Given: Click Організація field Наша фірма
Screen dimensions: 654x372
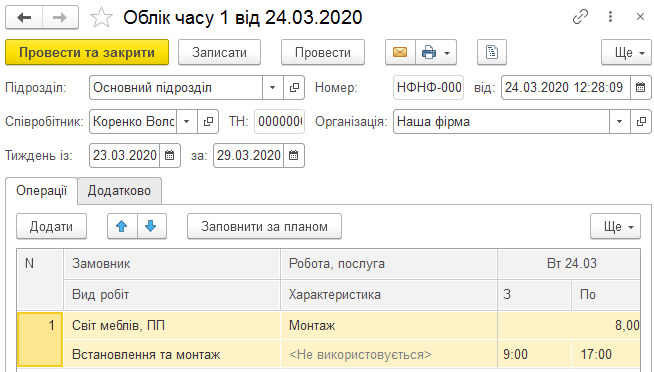Looking at the screenshot, I should pos(501,121).
